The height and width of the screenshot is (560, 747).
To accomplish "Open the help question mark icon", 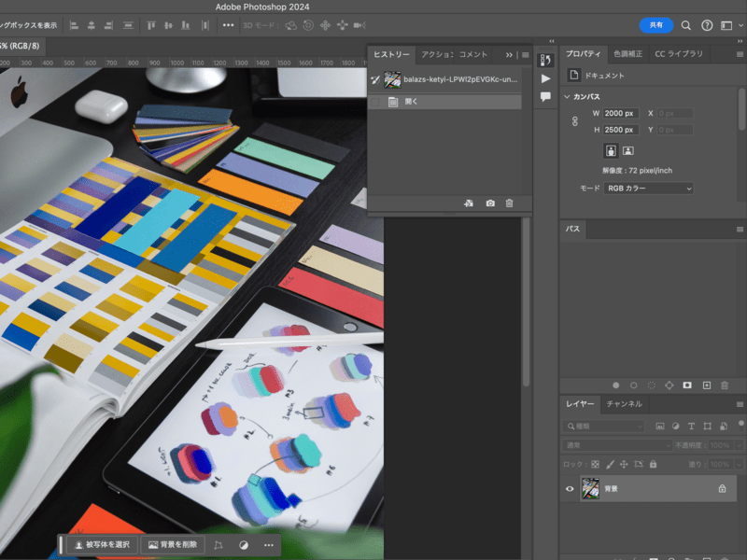I will pyautogui.click(x=707, y=25).
